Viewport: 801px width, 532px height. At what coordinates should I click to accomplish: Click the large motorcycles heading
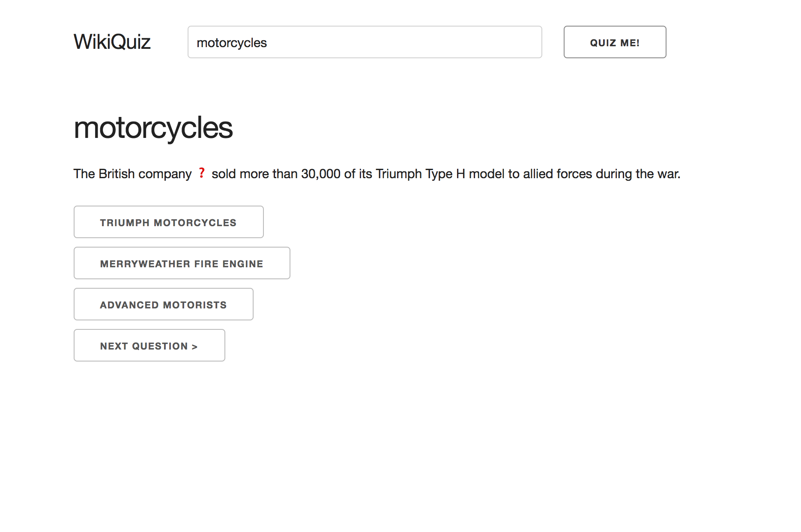pyautogui.click(x=153, y=128)
